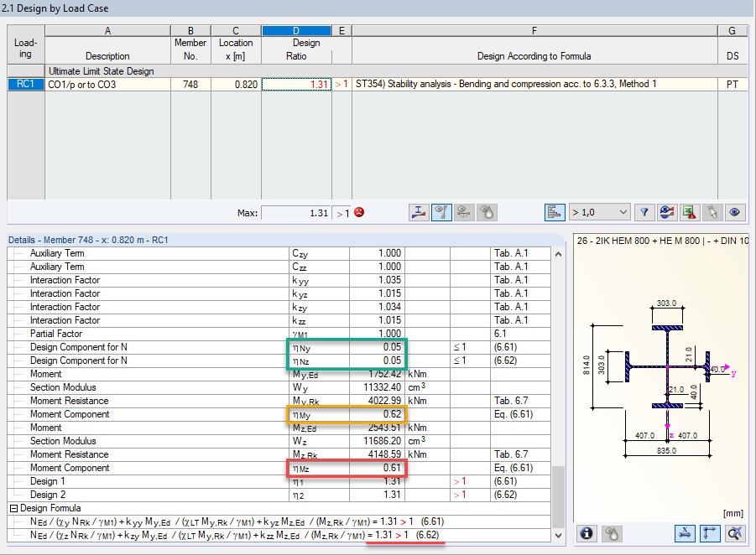Image resolution: width=756 pixels, height=555 pixels.
Task: Export the table to Excel
Action: (x=690, y=212)
